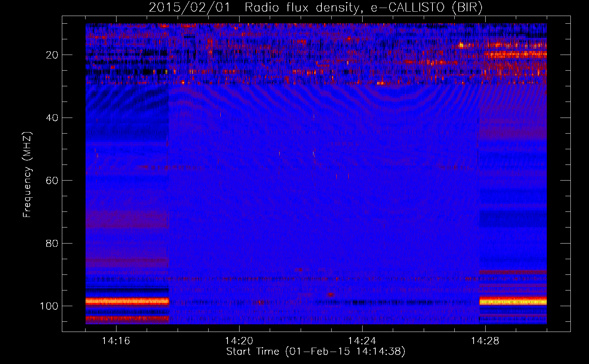Screen dimensions: 589x364
Task: Click the 14:16 time tick label
Action: coord(116,341)
